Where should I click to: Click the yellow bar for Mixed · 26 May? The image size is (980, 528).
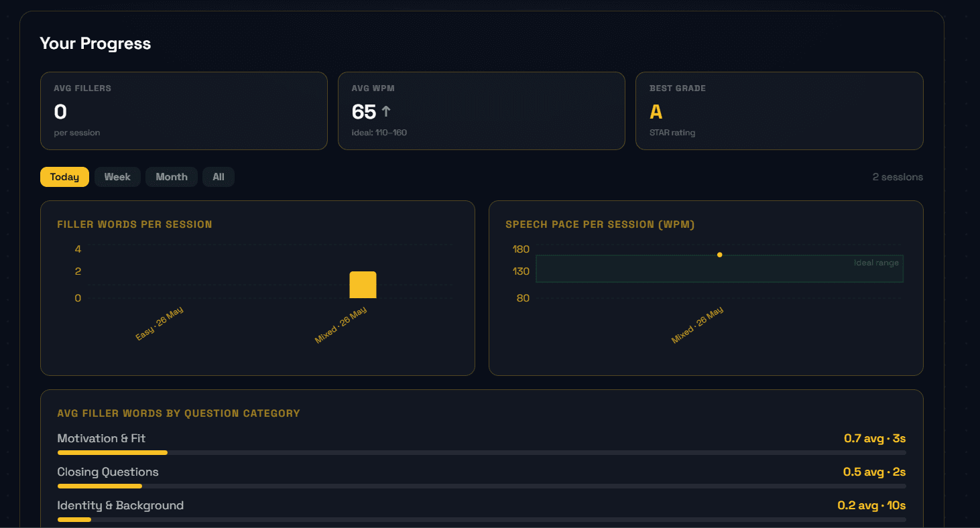click(363, 285)
